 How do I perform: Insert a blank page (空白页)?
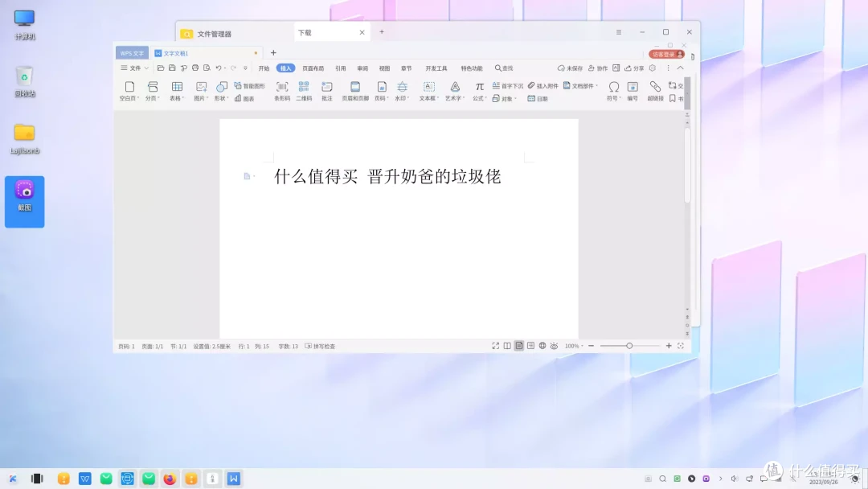click(x=129, y=91)
